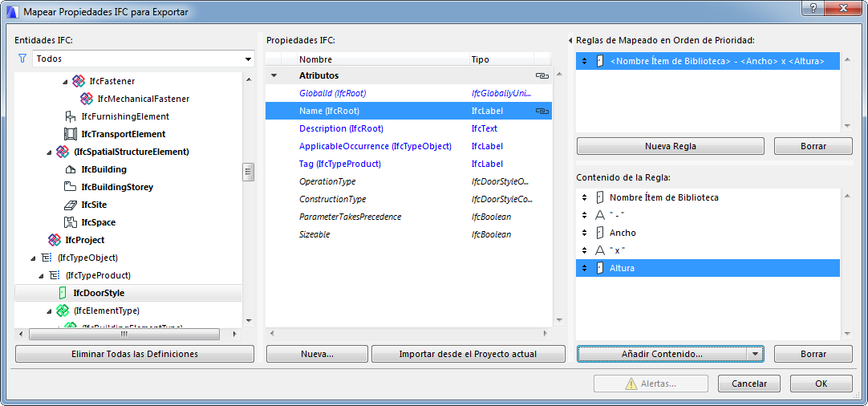Select the Sizeable property row
This screenshot has height=406, width=868.
408,235
